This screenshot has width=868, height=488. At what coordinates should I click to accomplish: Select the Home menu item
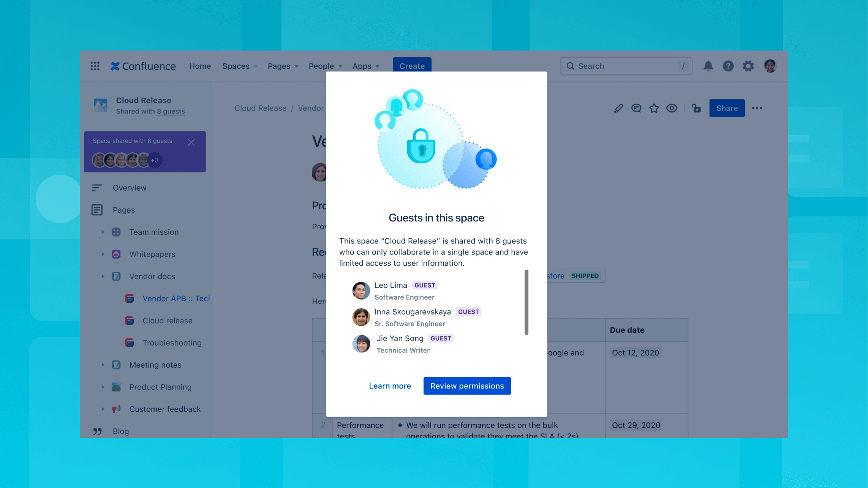(x=200, y=66)
